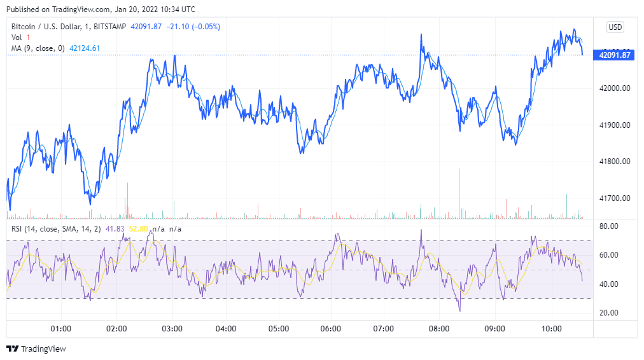Click the 41700.00 price axis label
Viewport: 644px width, 360px height.
(615, 198)
